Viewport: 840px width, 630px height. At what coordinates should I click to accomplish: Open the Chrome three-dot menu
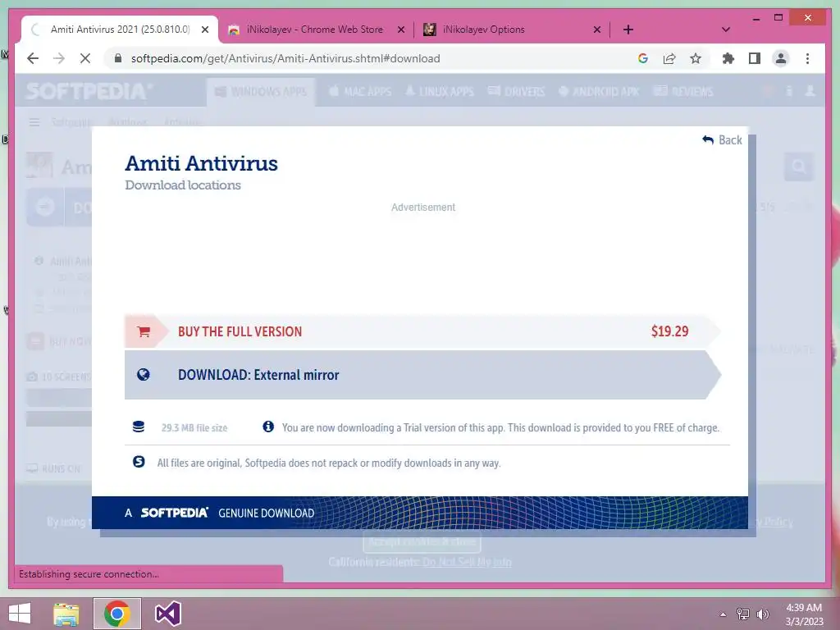[807, 58]
